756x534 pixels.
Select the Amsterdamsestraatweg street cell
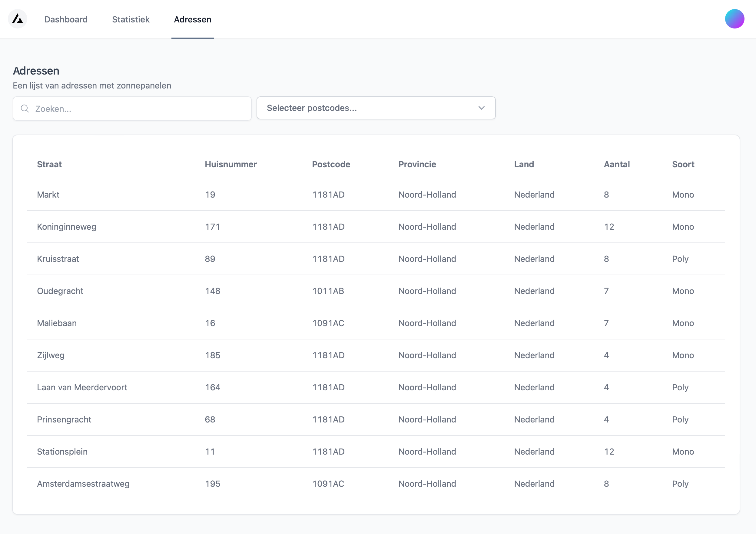pos(83,484)
